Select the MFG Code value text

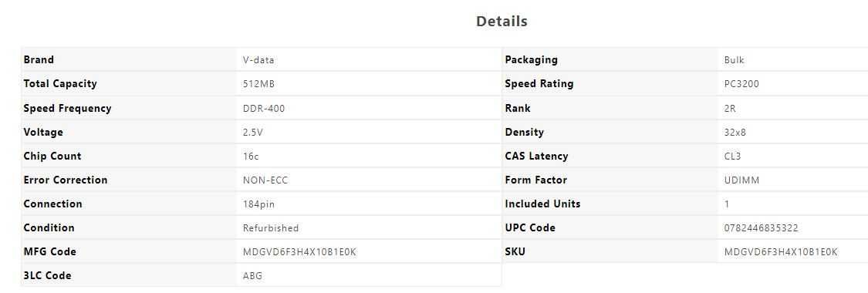click(299, 252)
